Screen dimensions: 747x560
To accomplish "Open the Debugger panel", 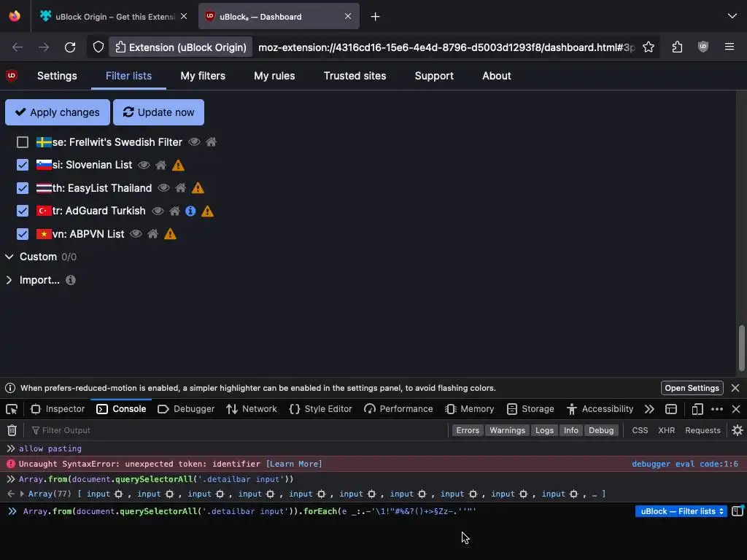I will coord(186,409).
